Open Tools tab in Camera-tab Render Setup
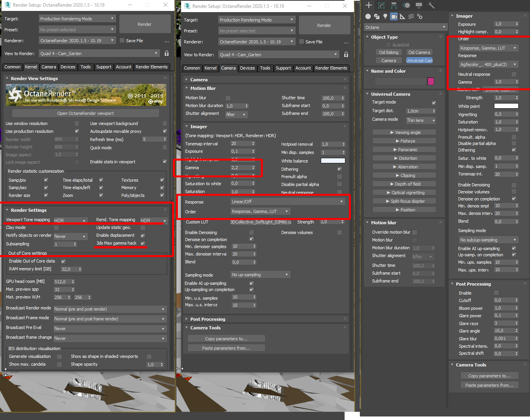Screen dimensions: 530x420 (x=265, y=68)
